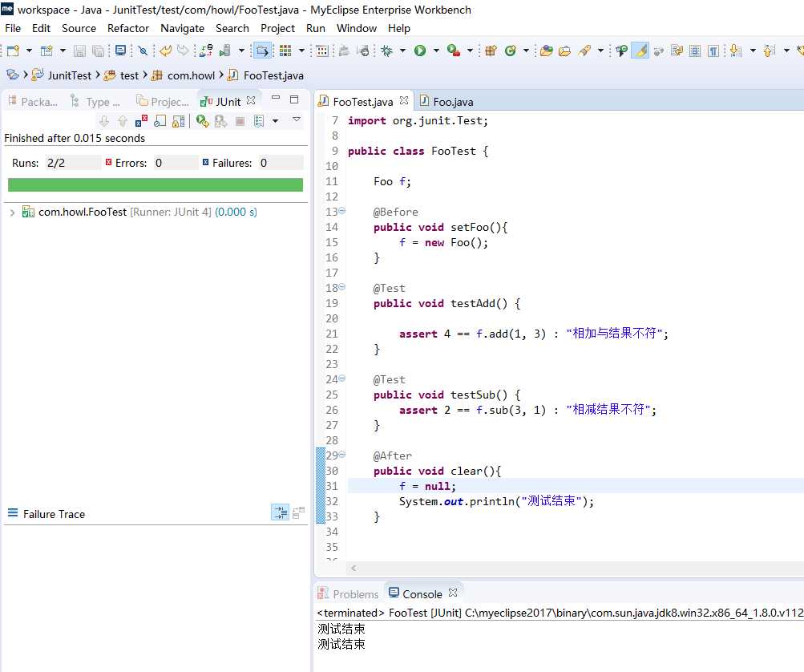Open the Window menu
Image resolution: width=804 pixels, height=672 pixels.
click(x=357, y=28)
